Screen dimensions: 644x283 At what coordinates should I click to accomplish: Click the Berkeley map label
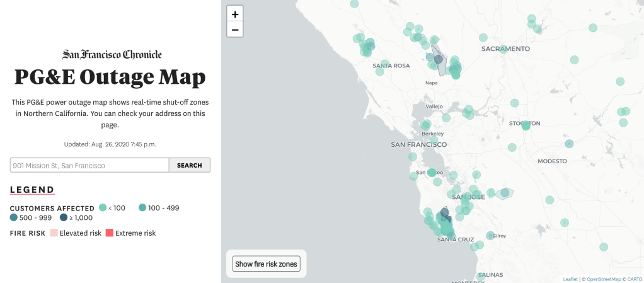click(433, 134)
